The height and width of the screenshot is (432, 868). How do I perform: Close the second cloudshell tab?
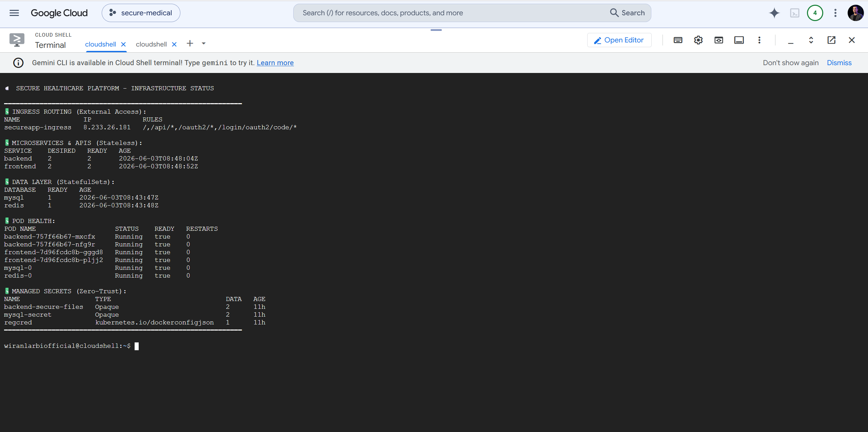click(x=174, y=44)
